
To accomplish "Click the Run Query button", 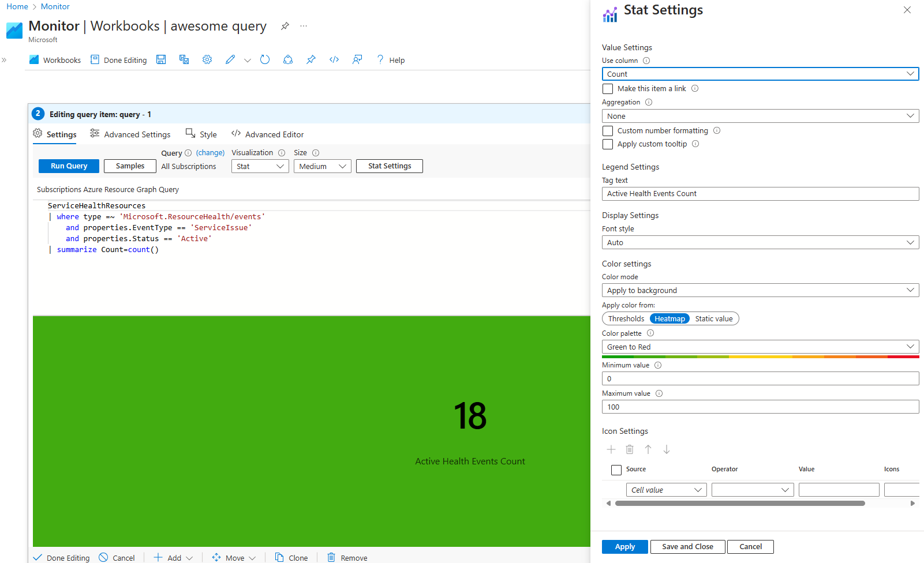I will 69,166.
